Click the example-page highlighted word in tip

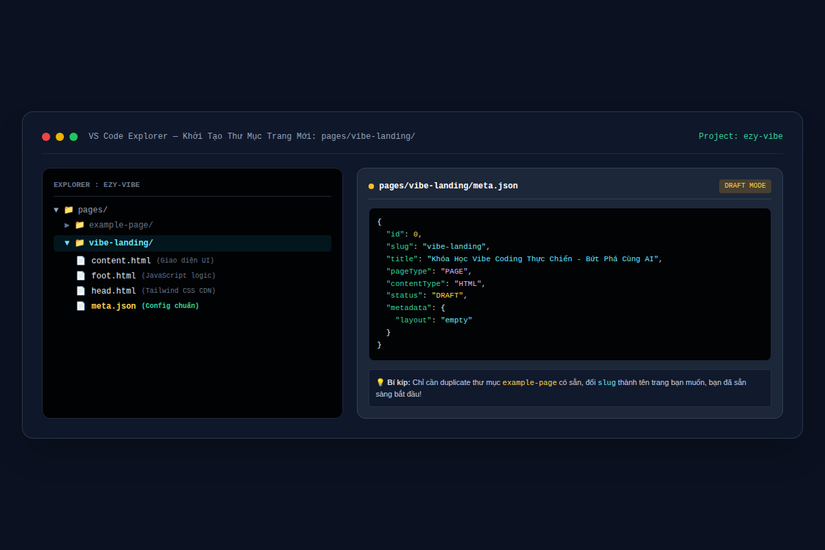(x=529, y=383)
